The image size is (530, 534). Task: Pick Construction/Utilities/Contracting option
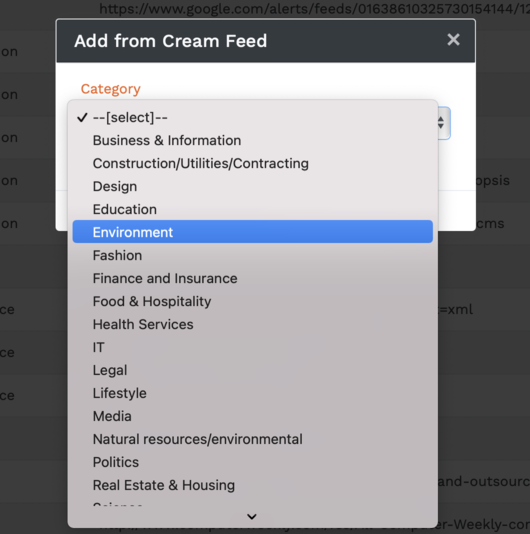point(253,163)
